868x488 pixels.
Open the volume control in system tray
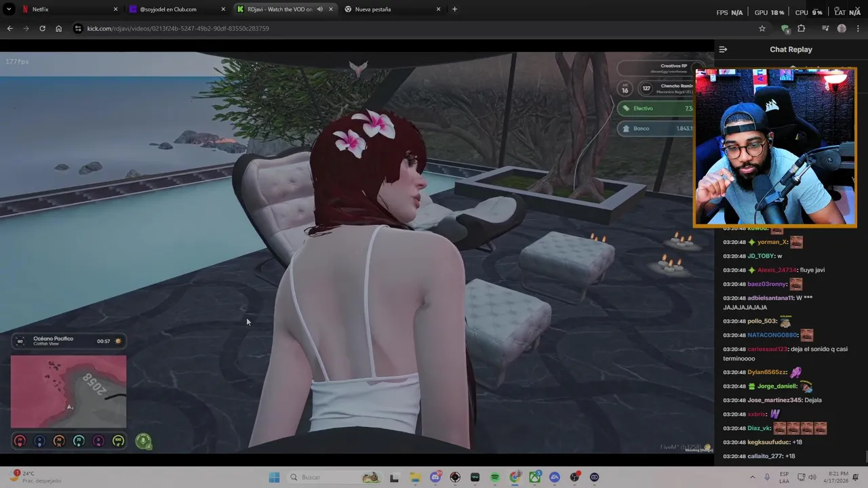(812, 477)
